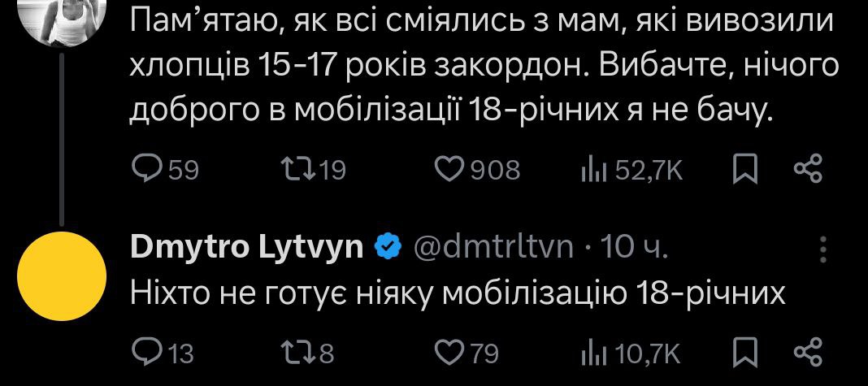Share Dmytro Lytvyn's reply tweet
Screen dimensions: 868x386
coord(808,353)
